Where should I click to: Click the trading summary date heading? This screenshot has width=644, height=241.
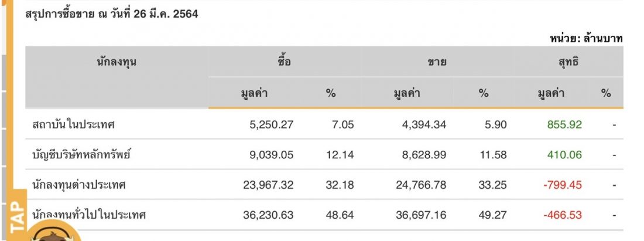(x=112, y=14)
